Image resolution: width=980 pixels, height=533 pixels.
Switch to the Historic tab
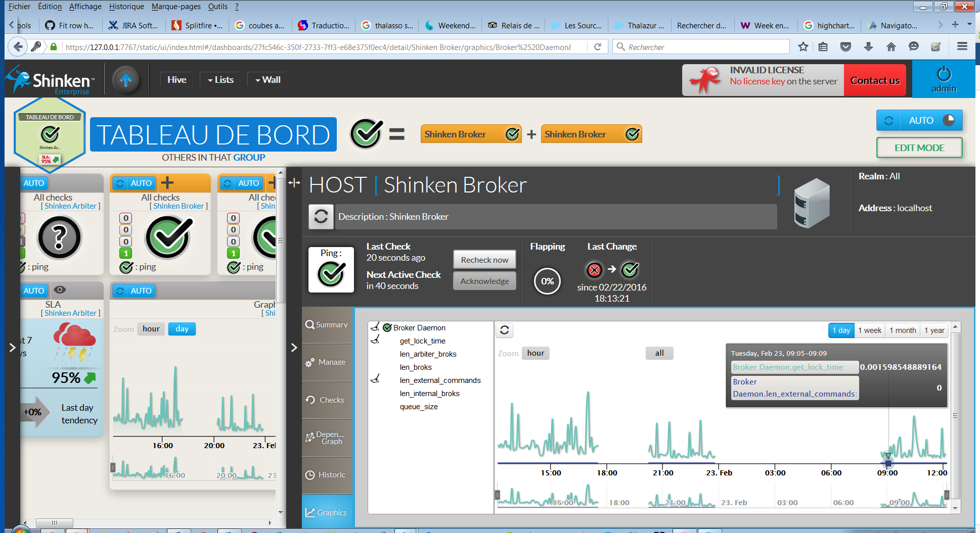328,475
